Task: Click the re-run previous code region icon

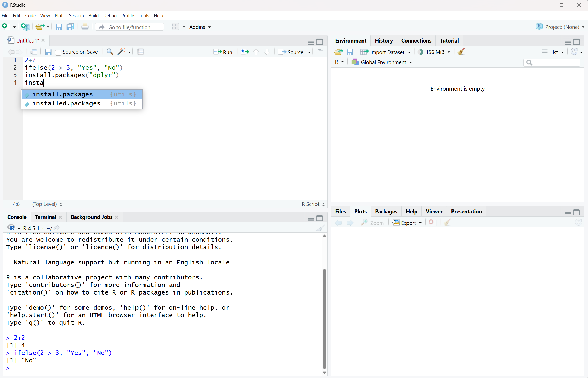Action: [245, 52]
